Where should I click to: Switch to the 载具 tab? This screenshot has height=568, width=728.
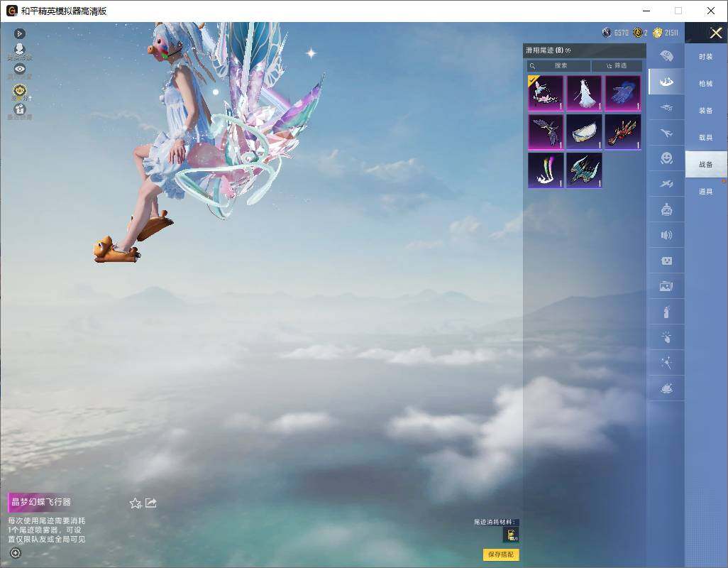tap(706, 138)
